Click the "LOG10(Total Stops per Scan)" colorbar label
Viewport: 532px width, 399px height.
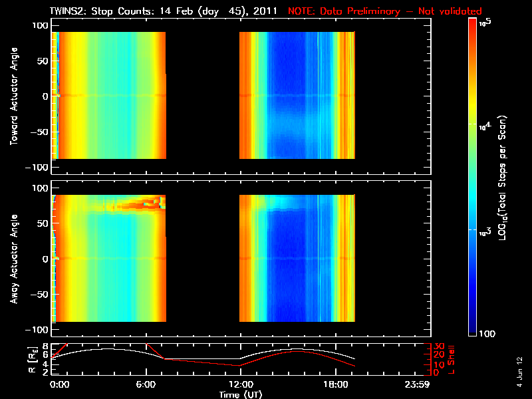[502, 178]
